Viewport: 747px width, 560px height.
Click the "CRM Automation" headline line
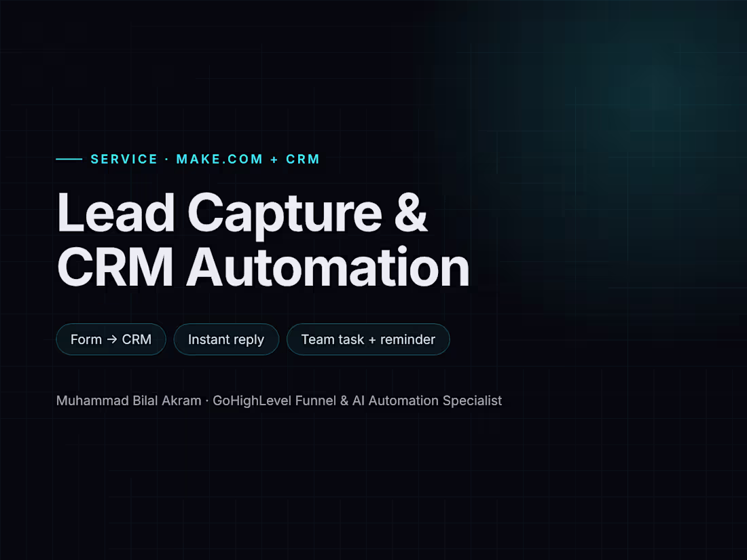click(263, 267)
